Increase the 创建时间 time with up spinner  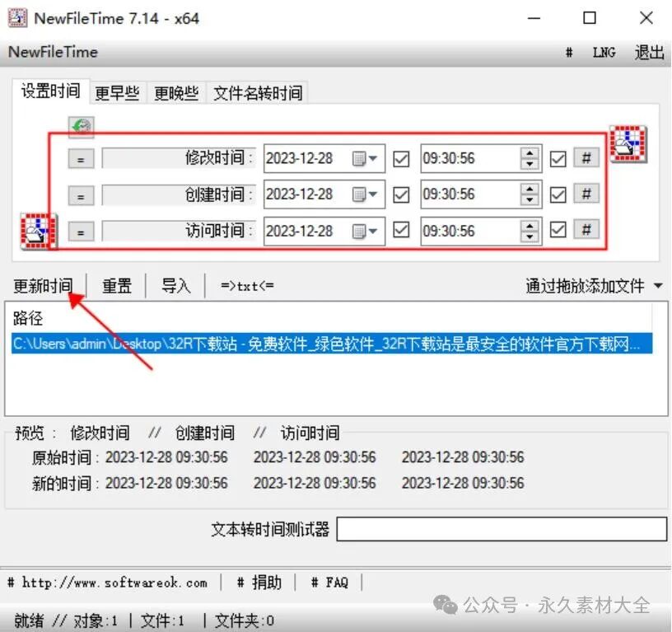pos(530,189)
